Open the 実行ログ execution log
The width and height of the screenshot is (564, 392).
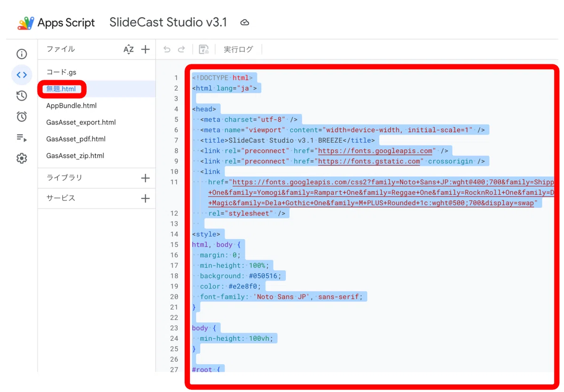[238, 49]
